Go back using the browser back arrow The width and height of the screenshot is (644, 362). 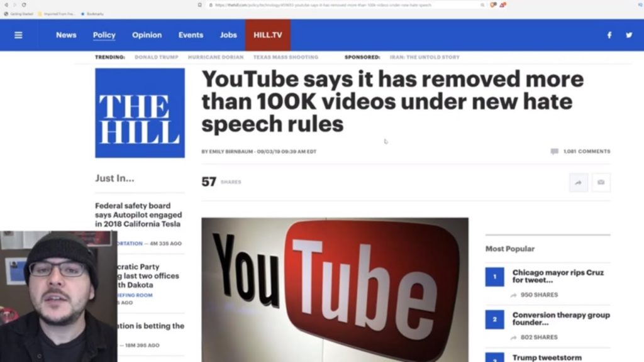[6, 5]
